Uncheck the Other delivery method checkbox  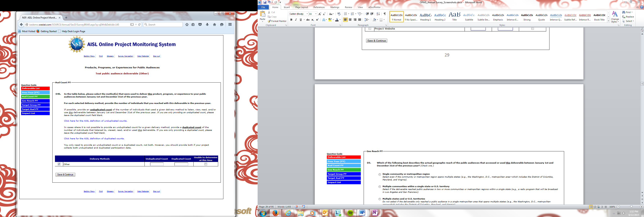(x=59, y=164)
